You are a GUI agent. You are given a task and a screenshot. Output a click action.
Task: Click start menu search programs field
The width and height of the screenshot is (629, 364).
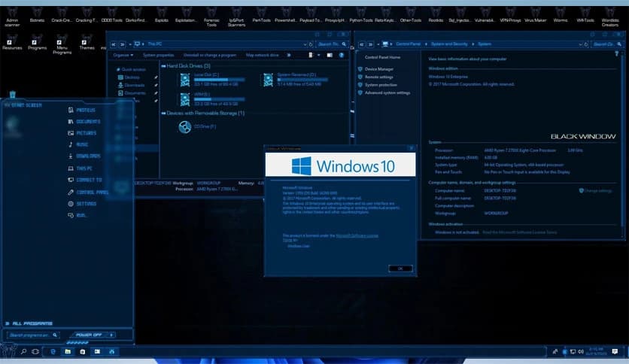[33, 335]
